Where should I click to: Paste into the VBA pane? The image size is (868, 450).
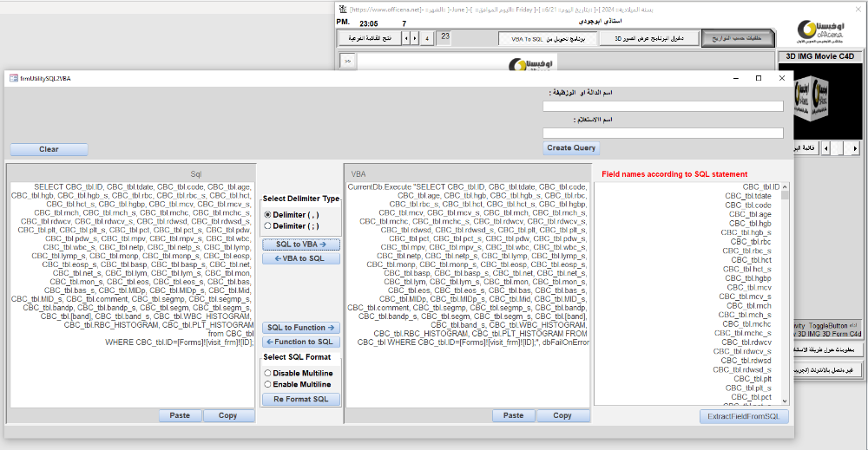pos(514,415)
